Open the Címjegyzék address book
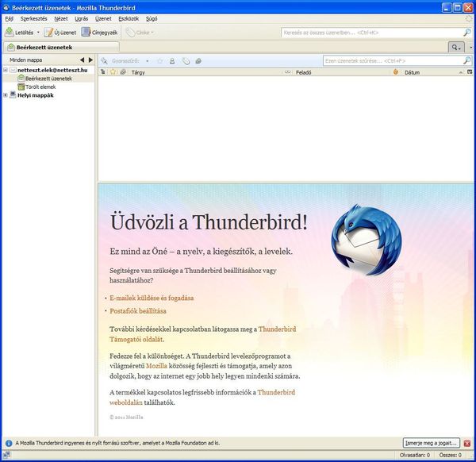Viewport: 476px width, 462px height. 100,33
